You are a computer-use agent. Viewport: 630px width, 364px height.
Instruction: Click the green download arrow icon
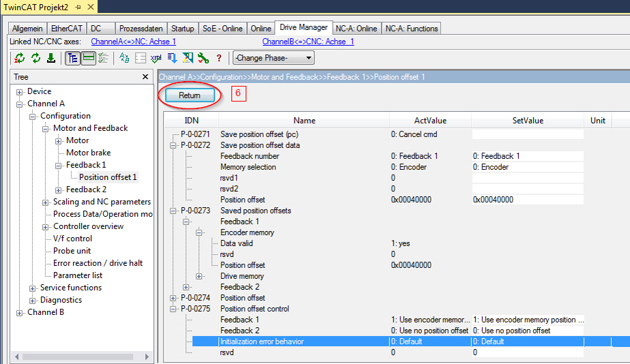(51, 58)
